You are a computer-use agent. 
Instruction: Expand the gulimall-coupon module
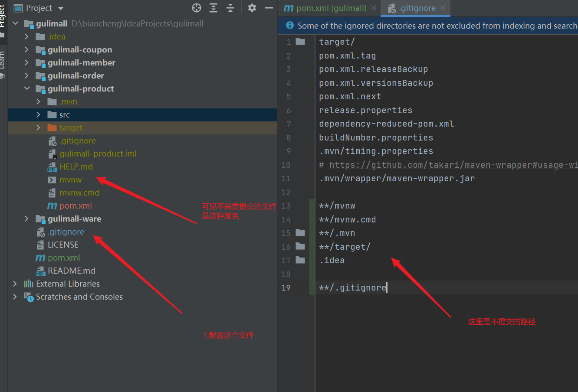pos(26,49)
